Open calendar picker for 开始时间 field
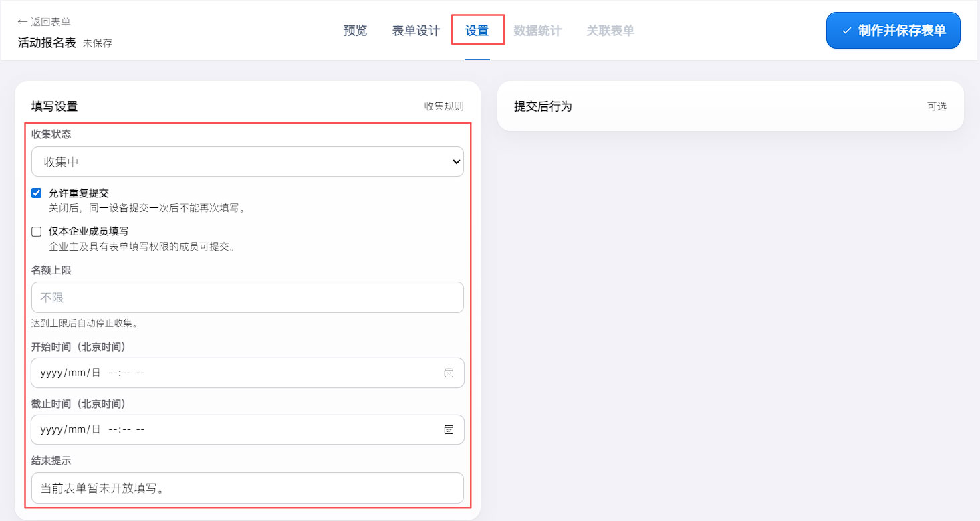The width and height of the screenshot is (980, 521). coord(449,373)
